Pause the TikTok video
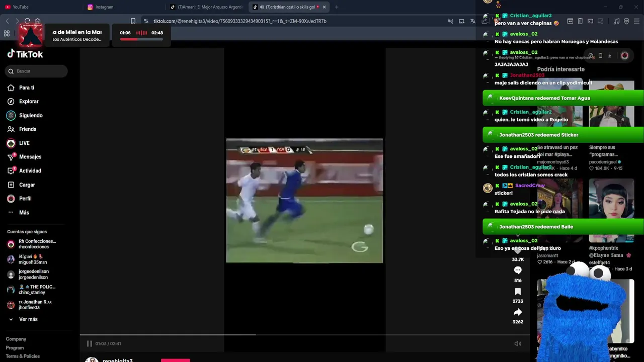Screen dimensions: 644x362 (89, 343)
